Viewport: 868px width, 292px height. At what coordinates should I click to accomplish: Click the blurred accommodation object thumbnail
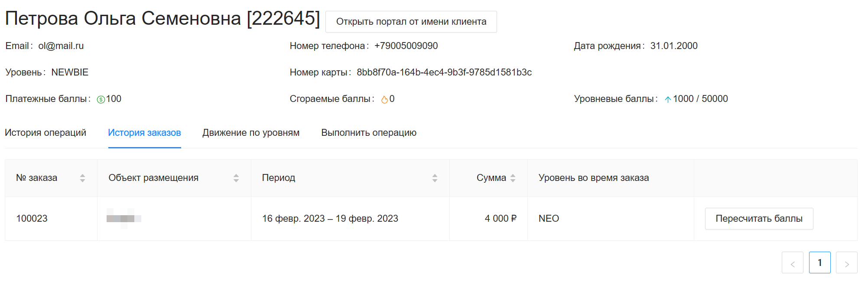[124, 218]
